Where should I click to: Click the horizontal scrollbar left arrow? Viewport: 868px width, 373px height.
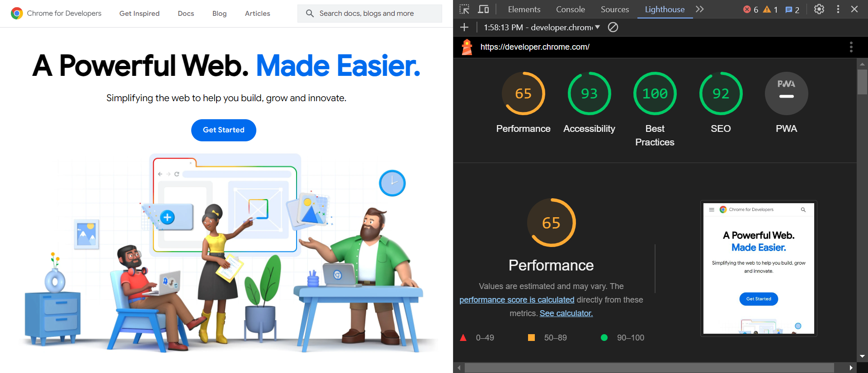pos(459,368)
